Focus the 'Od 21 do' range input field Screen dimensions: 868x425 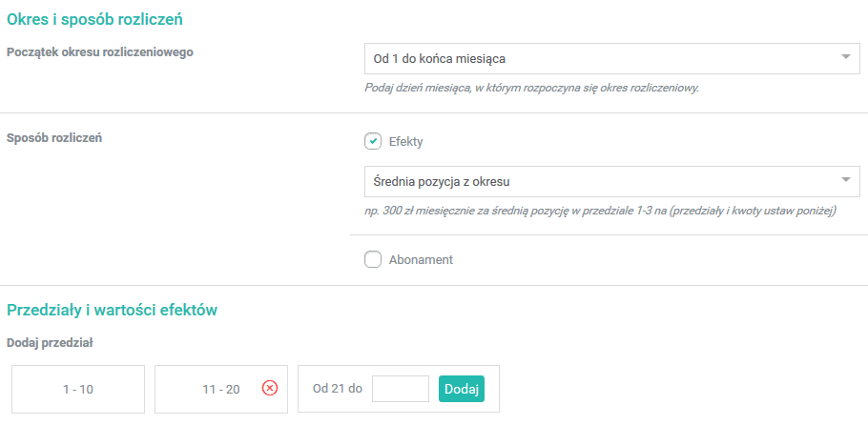coord(400,389)
